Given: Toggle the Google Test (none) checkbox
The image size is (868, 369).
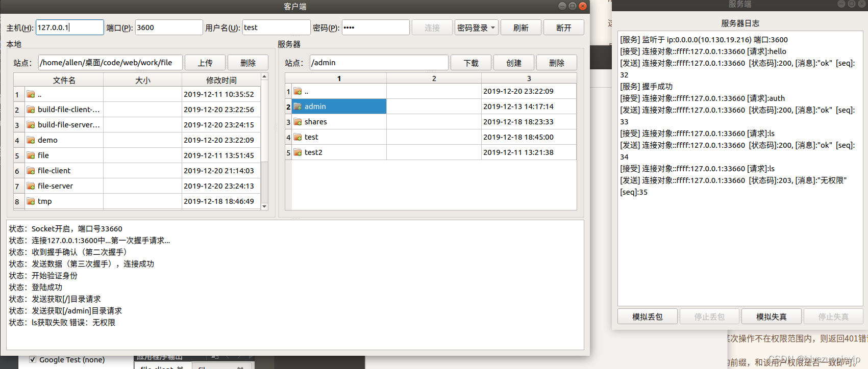Looking at the screenshot, I should (33, 359).
